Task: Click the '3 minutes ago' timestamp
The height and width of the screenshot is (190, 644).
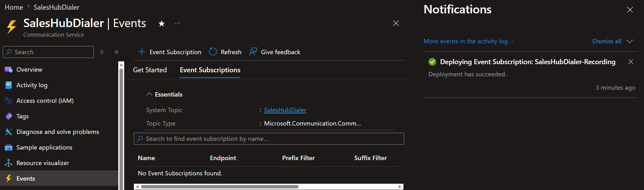Action: click(x=615, y=88)
